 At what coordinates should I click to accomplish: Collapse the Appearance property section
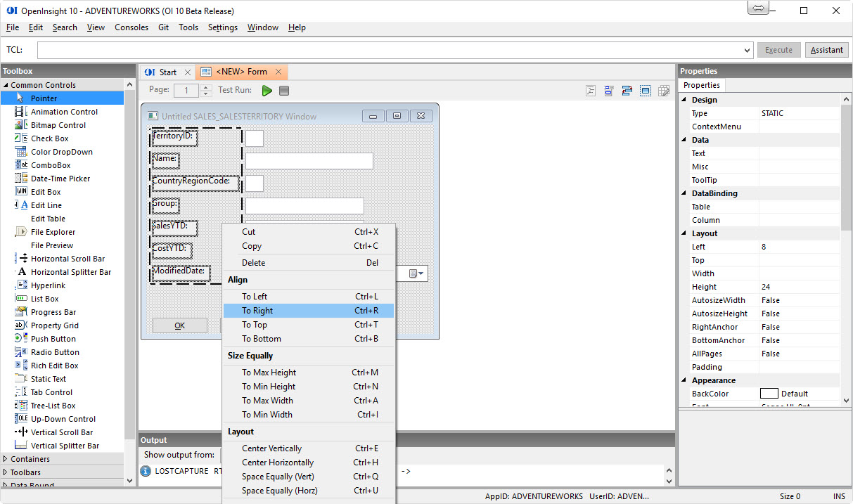point(684,380)
